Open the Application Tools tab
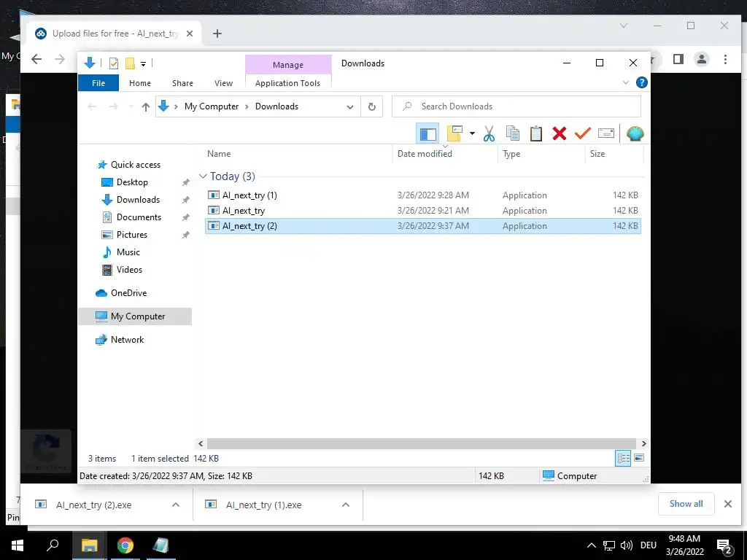 point(287,83)
